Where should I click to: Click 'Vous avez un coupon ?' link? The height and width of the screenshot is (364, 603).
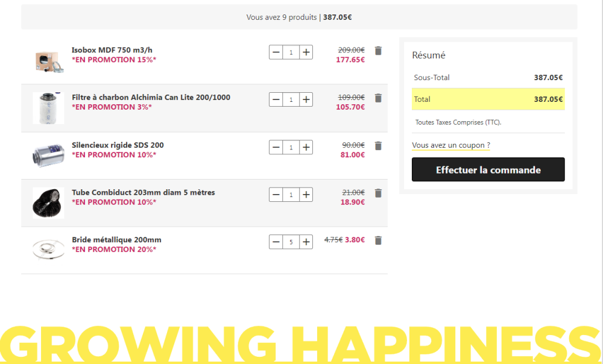click(450, 145)
